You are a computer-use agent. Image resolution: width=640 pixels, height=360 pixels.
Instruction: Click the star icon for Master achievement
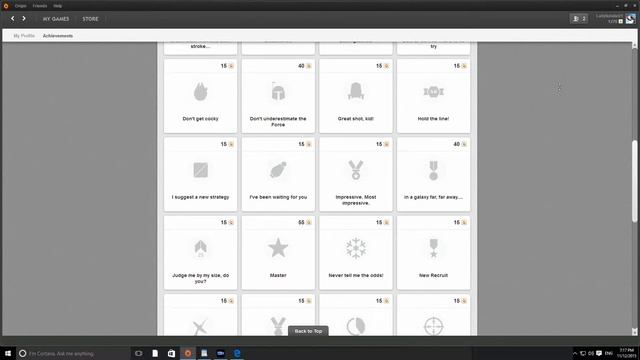tap(278, 248)
